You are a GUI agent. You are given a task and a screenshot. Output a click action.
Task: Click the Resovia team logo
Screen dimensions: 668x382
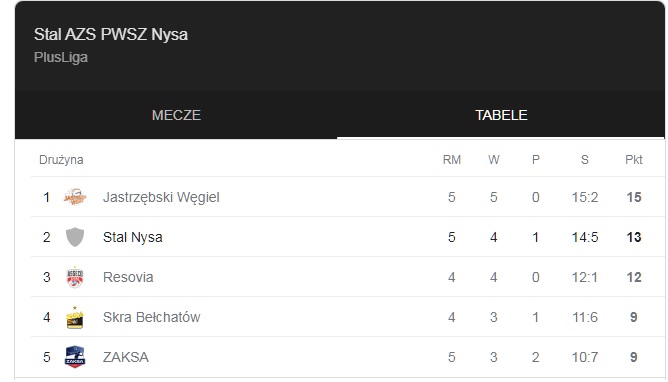pyautogui.click(x=75, y=277)
